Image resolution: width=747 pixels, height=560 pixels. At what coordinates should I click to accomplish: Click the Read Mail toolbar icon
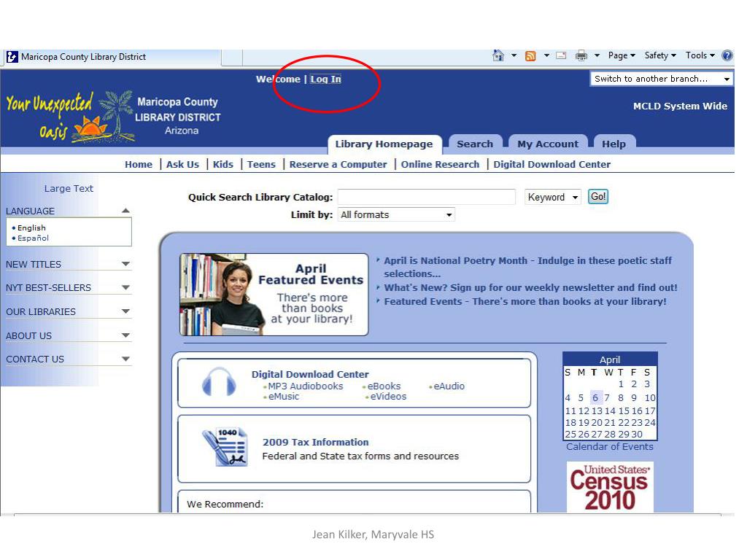click(x=561, y=55)
